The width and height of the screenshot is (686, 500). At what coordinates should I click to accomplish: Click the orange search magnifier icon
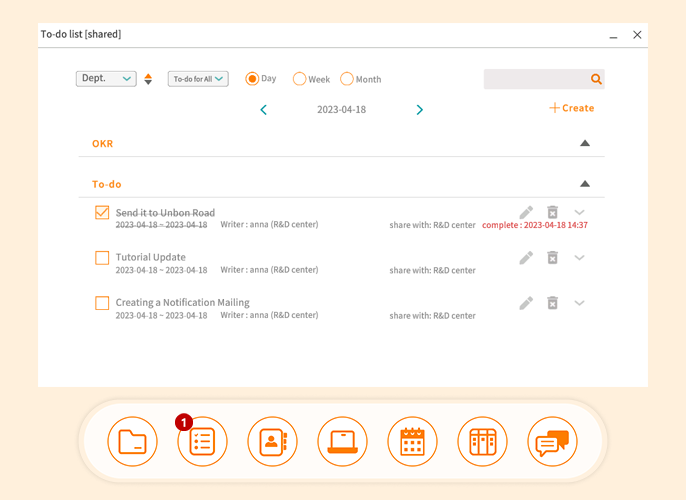click(596, 79)
